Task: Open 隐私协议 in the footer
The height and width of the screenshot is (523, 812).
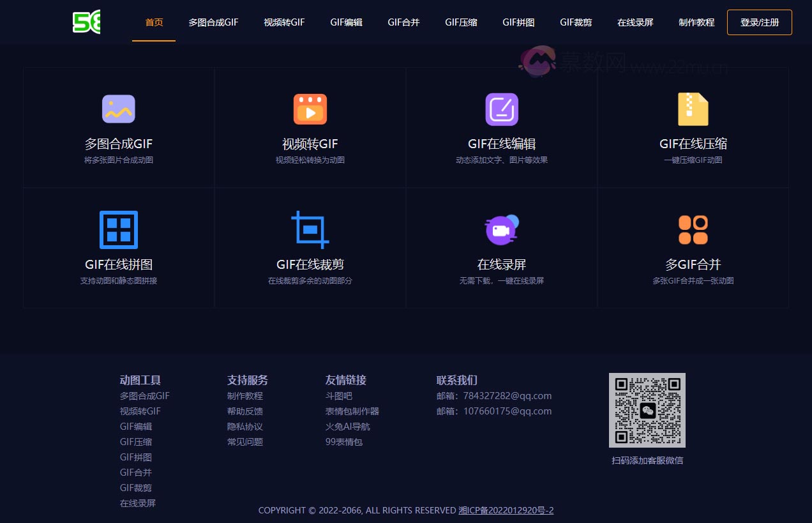Action: click(245, 427)
